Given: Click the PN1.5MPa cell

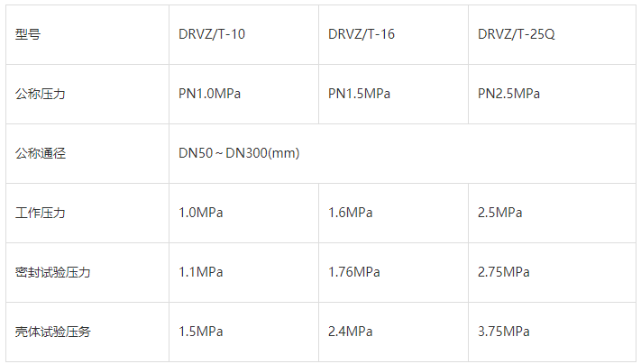Looking at the screenshot, I should tap(359, 94).
